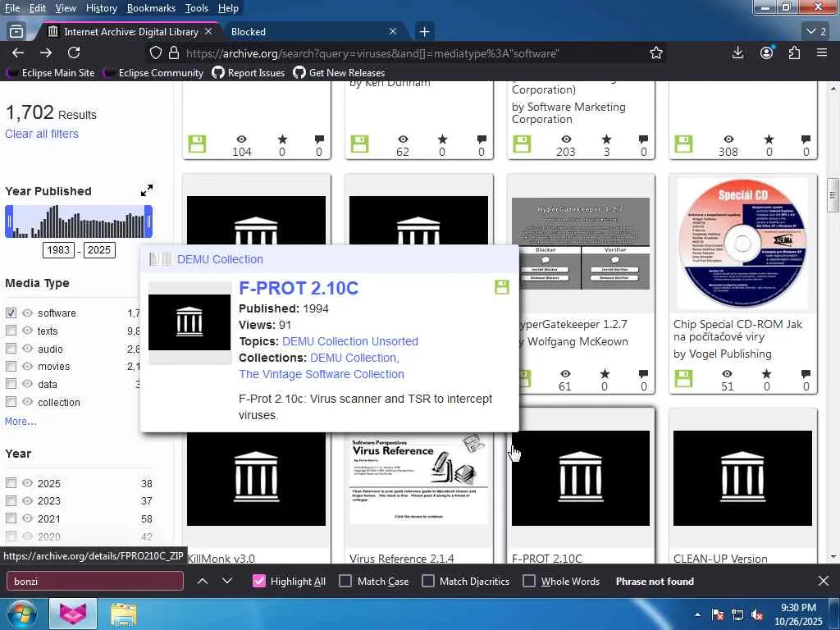Grab the right year range slider handle
Image resolution: width=840 pixels, height=630 pixels.
coord(148,221)
